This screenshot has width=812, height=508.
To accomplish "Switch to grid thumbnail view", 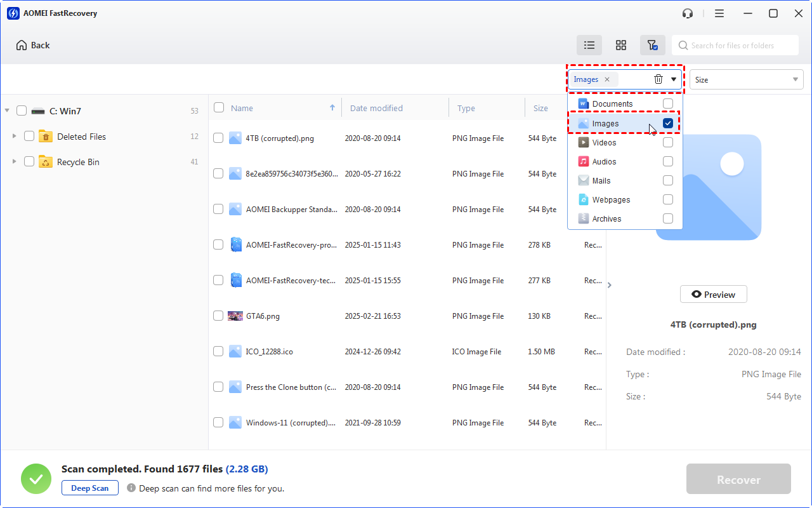I will pyautogui.click(x=621, y=45).
